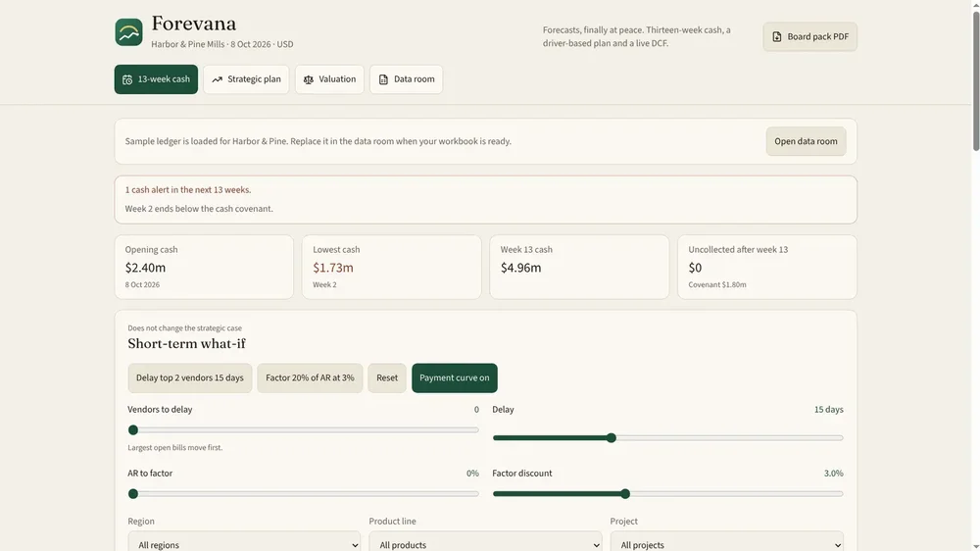Click the '15 days' delay value
The width and height of the screenshot is (980, 551).
tap(829, 410)
